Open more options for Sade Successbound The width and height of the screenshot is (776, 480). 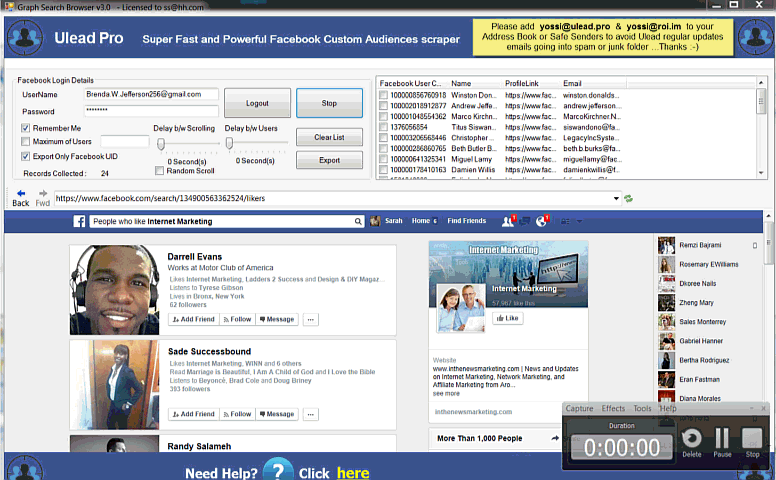[310, 414]
